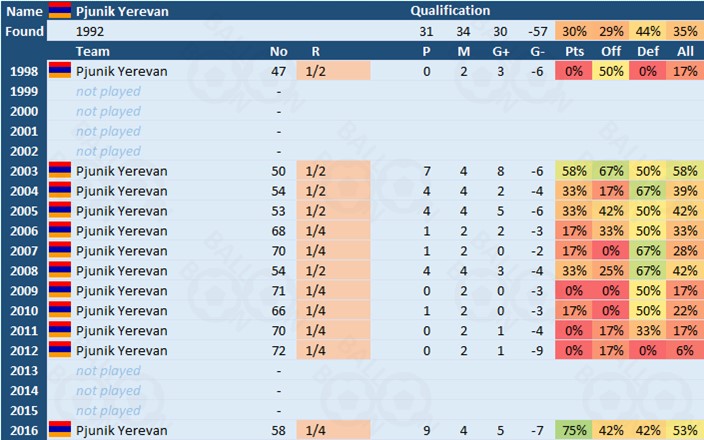Click the flag icon in the 1998 row
The height and width of the screenshot is (440, 704).
point(60,71)
